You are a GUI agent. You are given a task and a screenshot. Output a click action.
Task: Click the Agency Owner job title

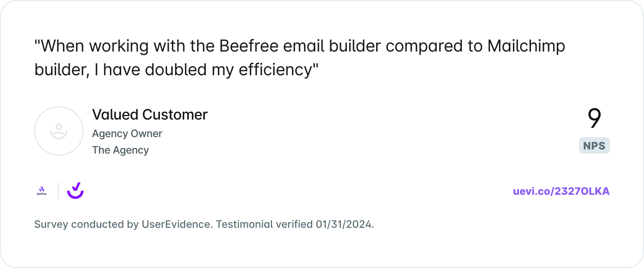coord(127,133)
